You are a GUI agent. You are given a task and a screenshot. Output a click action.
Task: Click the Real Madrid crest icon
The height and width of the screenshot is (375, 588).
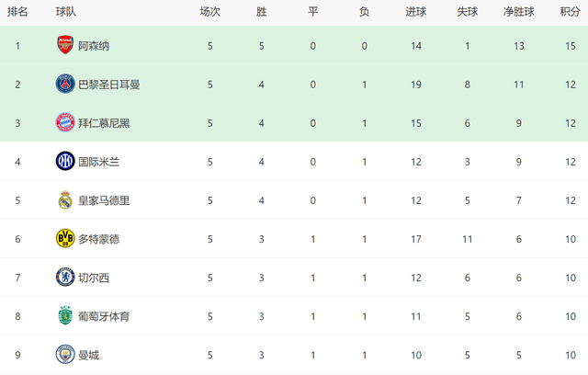pyautogui.click(x=64, y=200)
